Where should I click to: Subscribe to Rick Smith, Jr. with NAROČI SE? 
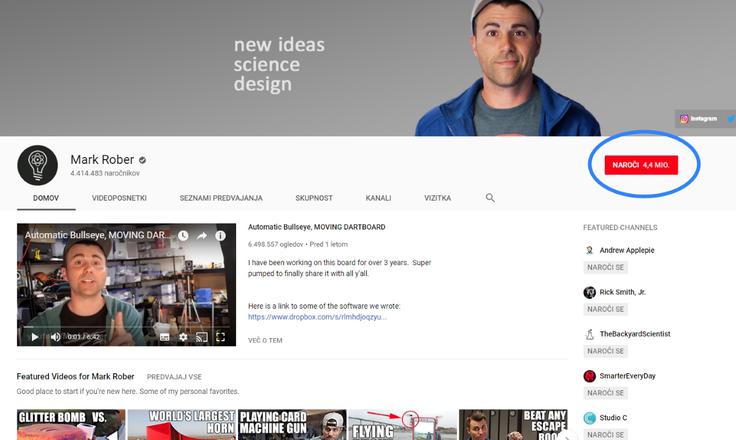click(x=606, y=309)
